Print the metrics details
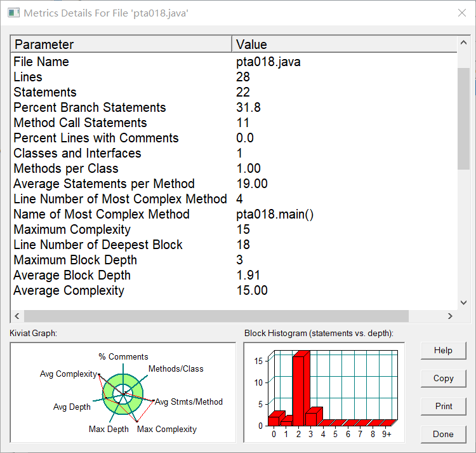The width and height of the screenshot is (476, 453). 443,407
